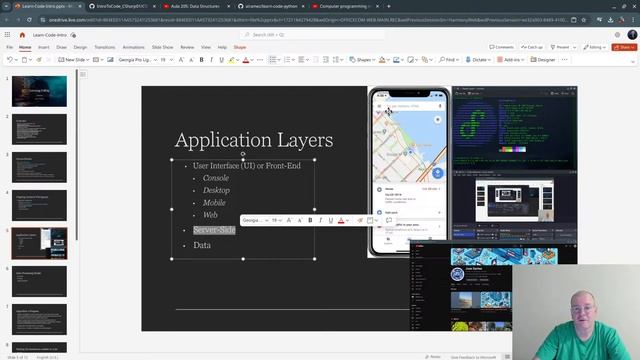Click the bullets list icon
Viewport: 640px width, 360px height.
273,60
